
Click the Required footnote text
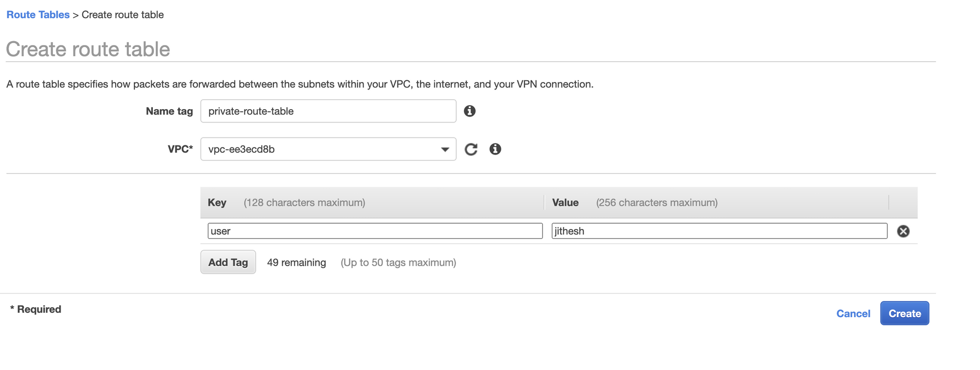coord(36,309)
